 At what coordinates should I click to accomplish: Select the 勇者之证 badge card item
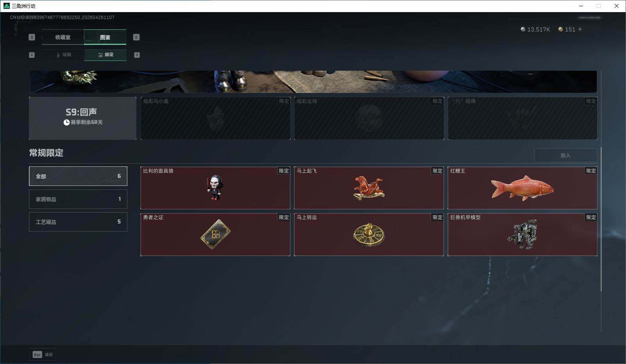tap(215, 234)
